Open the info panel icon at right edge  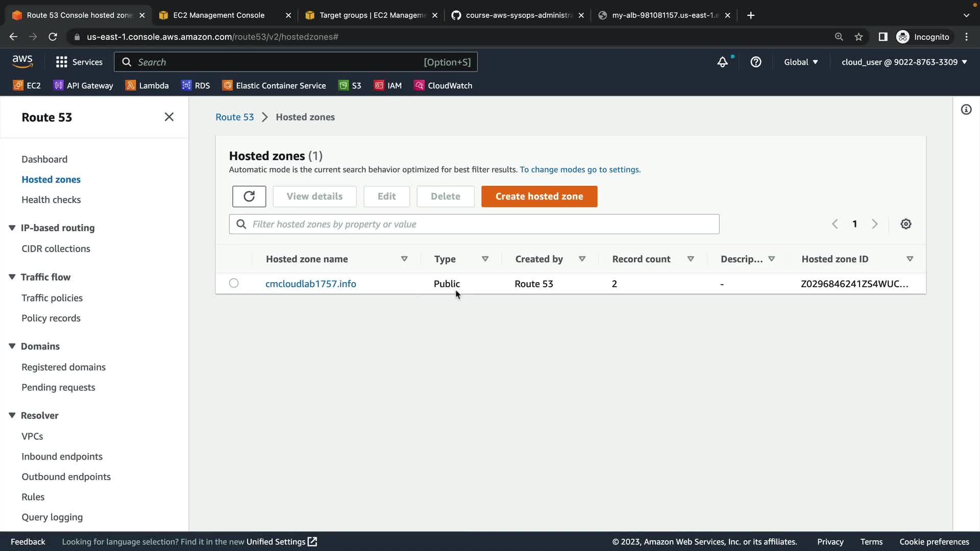pyautogui.click(x=966, y=110)
